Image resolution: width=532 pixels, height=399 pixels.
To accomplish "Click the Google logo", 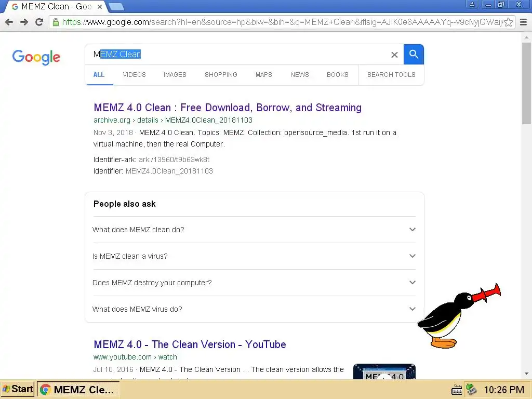I will [36, 57].
